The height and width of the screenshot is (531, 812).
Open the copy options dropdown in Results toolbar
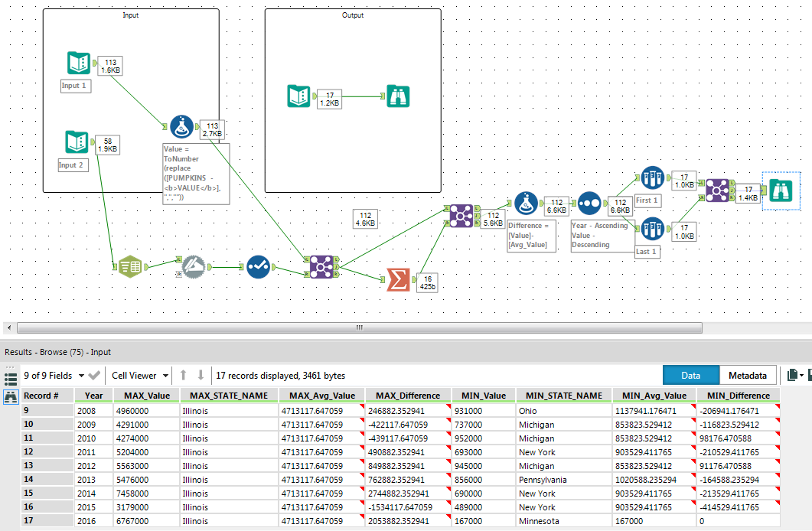(x=800, y=375)
